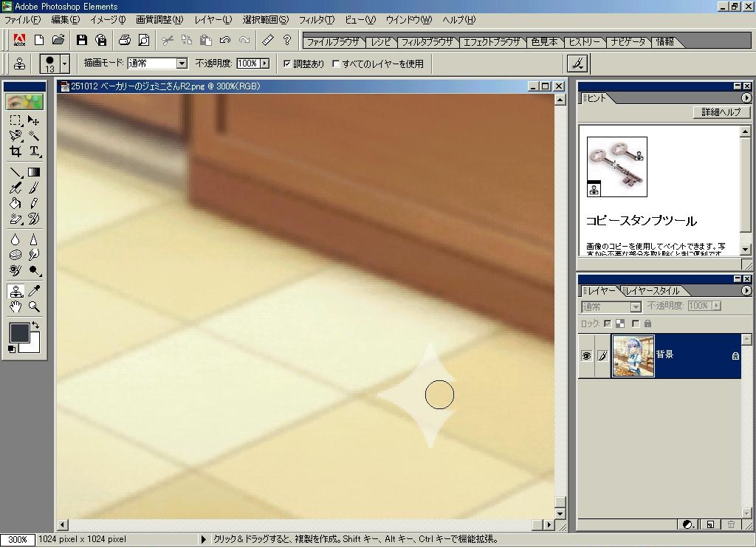Screen dimensions: 756x548
Task: Uncheck the 調整あり checkbox
Action: (x=287, y=64)
